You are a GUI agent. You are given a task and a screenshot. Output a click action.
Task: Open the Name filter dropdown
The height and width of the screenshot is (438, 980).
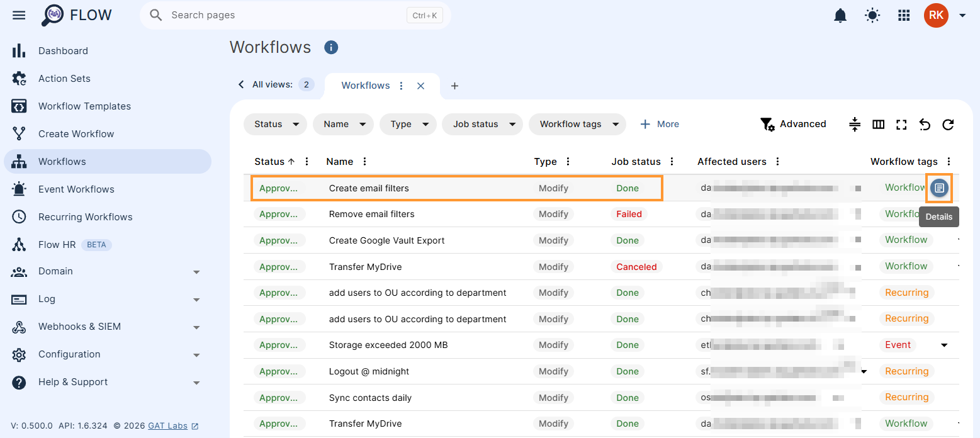click(343, 124)
